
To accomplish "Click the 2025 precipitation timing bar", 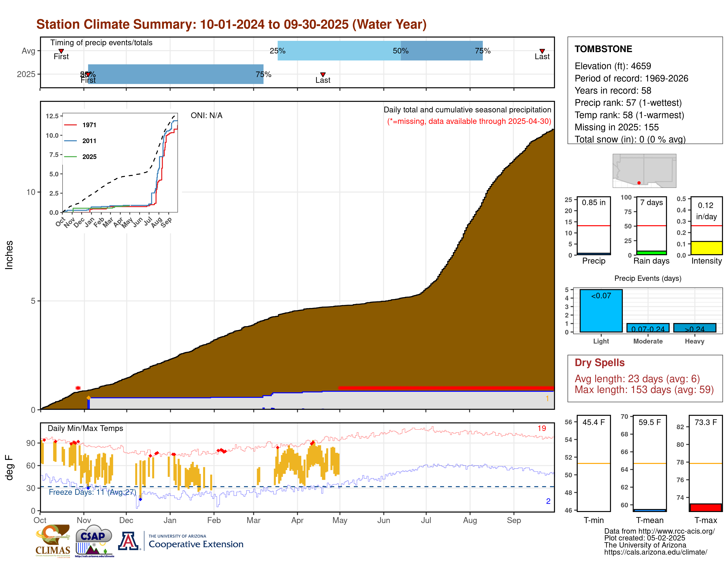I will (x=176, y=74).
